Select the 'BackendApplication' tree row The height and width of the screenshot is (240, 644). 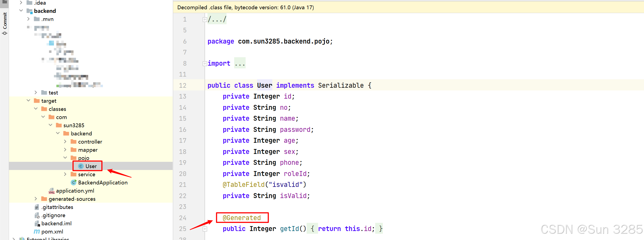(x=103, y=183)
